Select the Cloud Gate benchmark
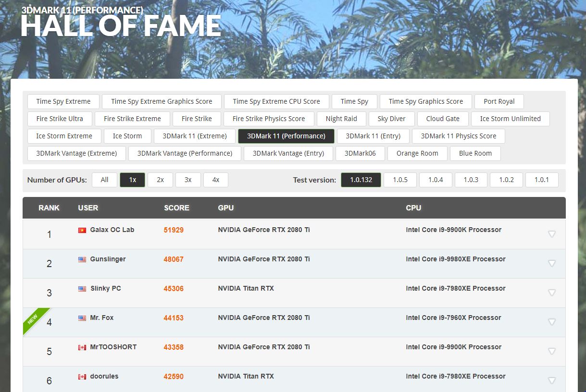This screenshot has width=586, height=392. click(443, 119)
